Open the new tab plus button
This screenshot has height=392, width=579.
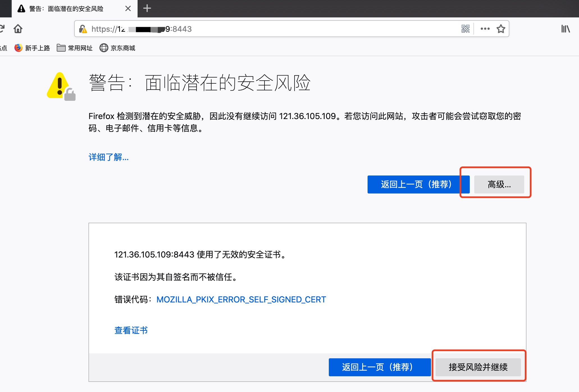(x=147, y=8)
